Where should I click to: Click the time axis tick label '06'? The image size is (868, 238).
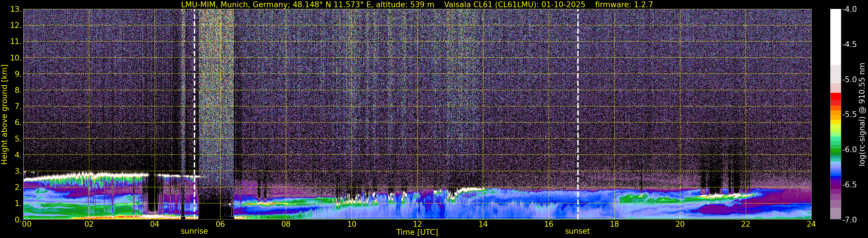click(x=220, y=224)
